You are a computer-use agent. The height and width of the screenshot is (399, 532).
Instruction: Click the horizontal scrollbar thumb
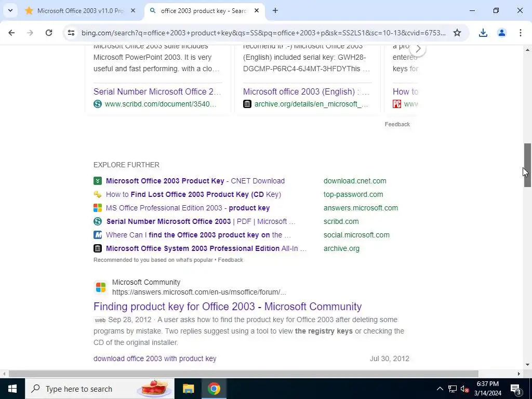tap(243, 374)
